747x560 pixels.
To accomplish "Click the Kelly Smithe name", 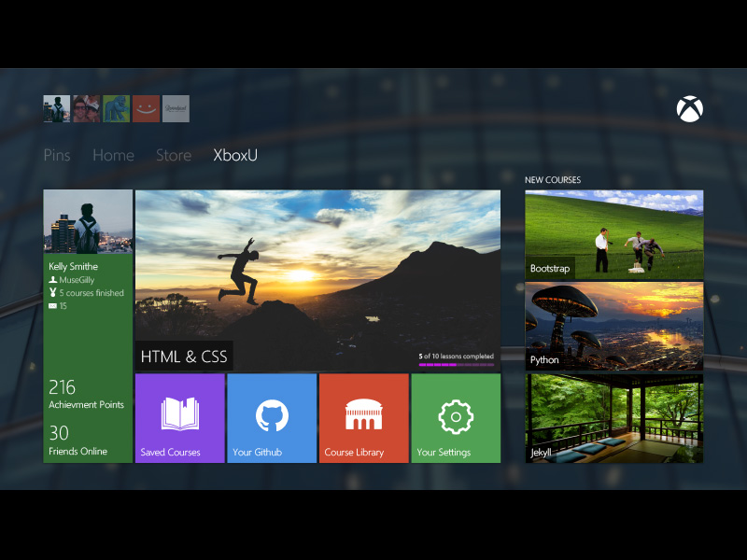I will pos(74,266).
